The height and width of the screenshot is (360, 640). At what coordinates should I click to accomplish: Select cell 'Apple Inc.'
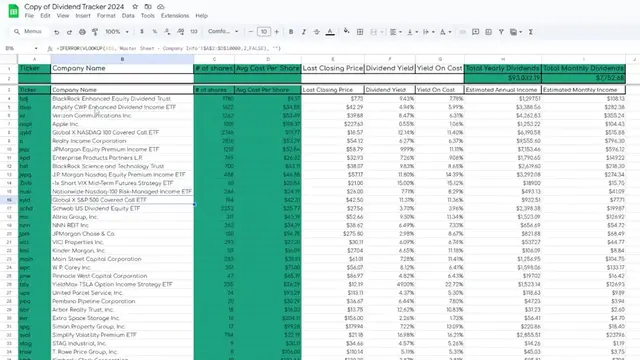click(122, 124)
